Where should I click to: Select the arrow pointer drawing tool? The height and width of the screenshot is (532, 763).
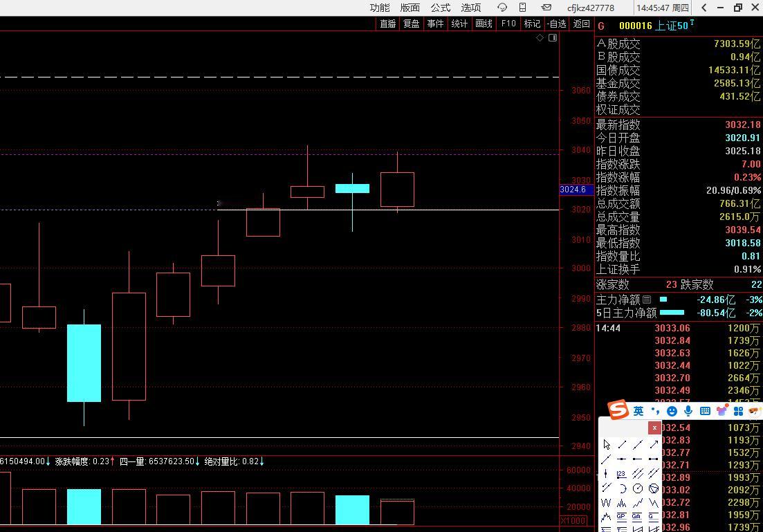pos(606,444)
